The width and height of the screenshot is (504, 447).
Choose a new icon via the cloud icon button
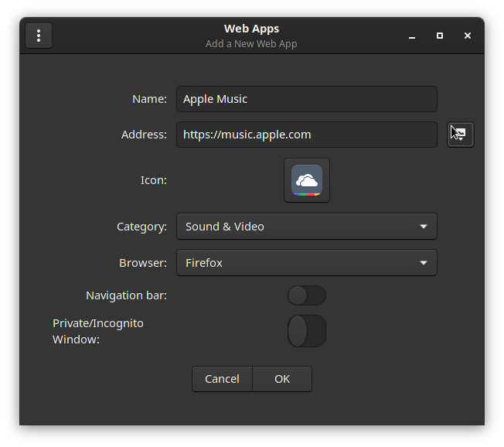pos(307,180)
